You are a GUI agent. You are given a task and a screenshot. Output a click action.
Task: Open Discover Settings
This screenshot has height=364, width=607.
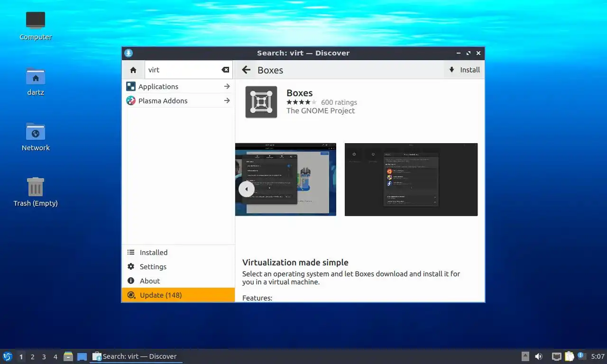(178, 266)
